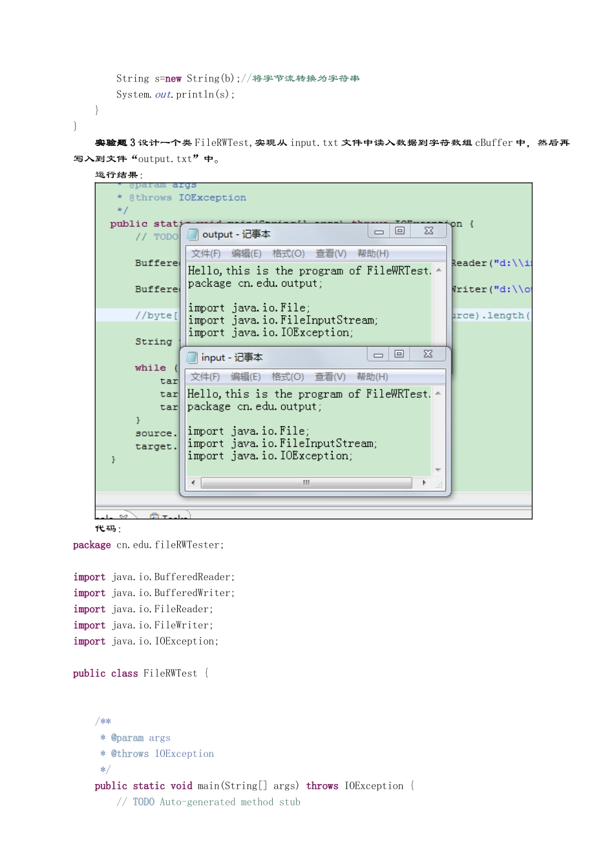
Task: Open 格式(O) menu in output Notepad
Action: (288, 253)
